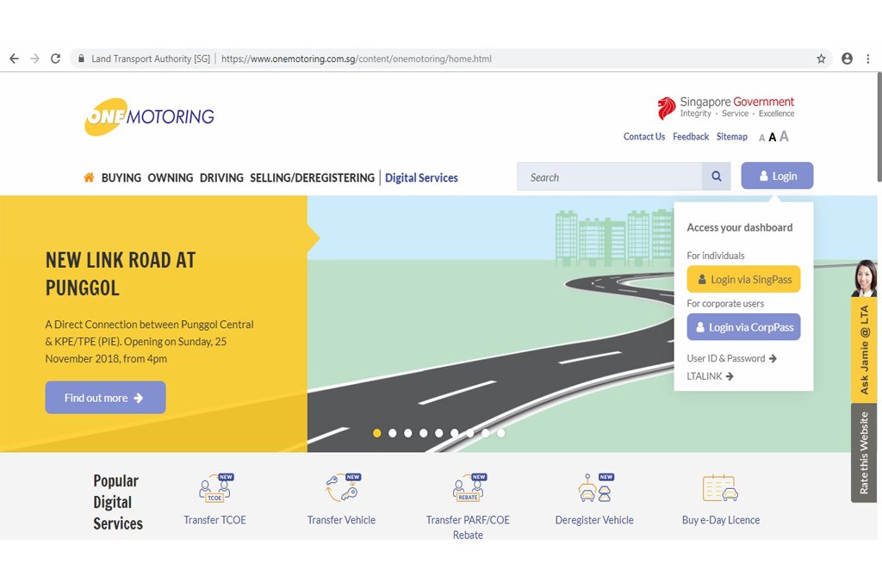Open the LTALINK arrow link
Image resolution: width=882 pixels, height=588 pixels.
coord(710,376)
